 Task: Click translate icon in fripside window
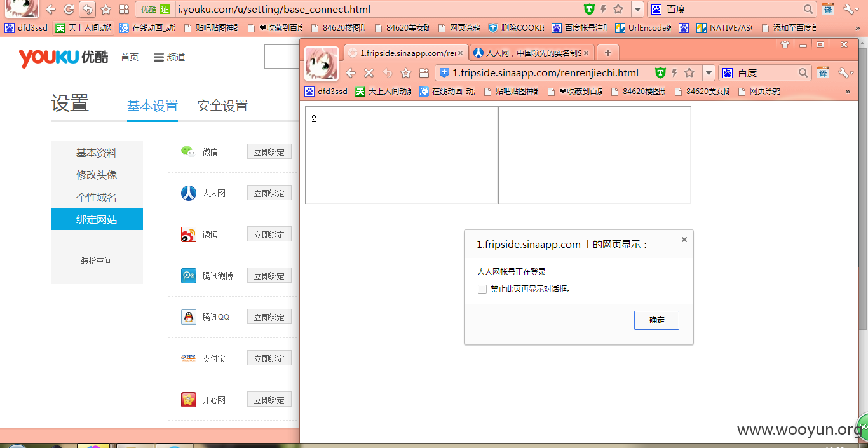click(x=823, y=72)
